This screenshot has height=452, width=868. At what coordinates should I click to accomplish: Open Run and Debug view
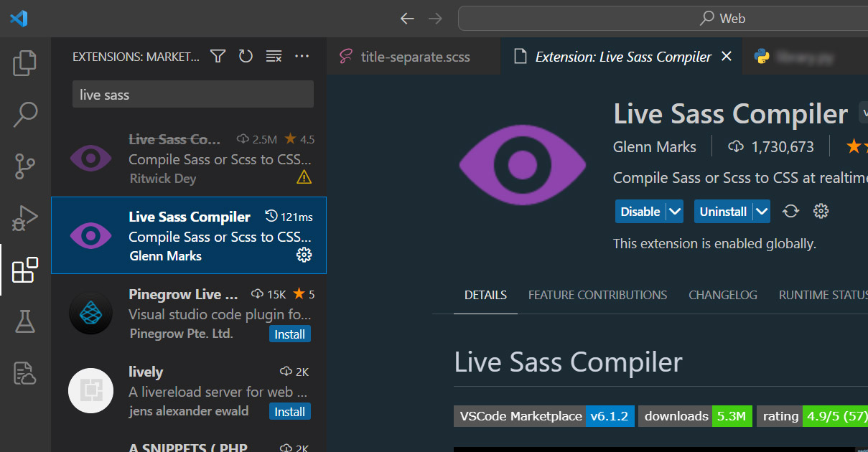tap(25, 218)
